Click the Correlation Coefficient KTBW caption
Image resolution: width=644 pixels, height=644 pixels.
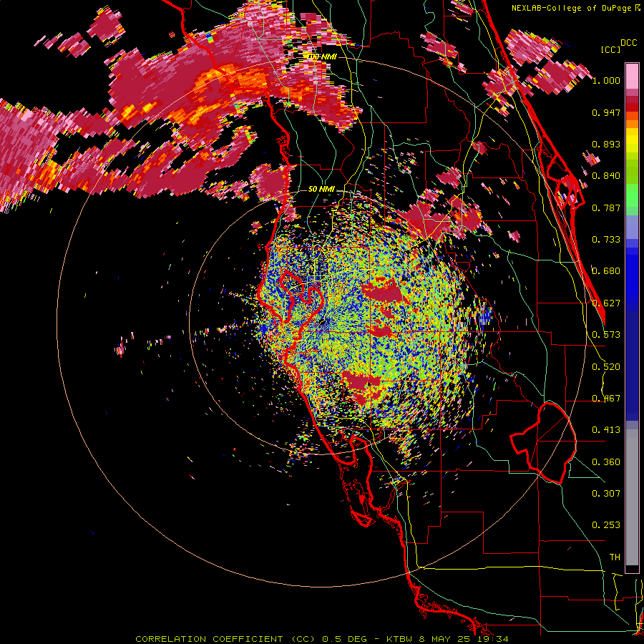point(322,639)
